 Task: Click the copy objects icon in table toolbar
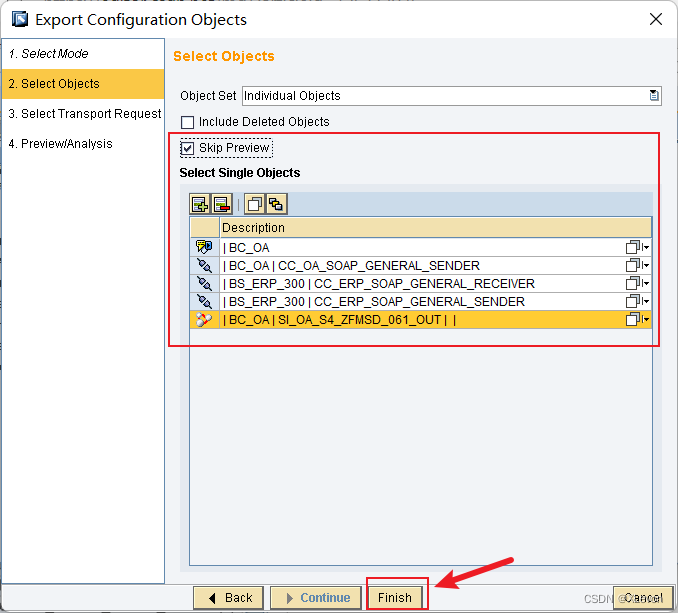click(254, 204)
